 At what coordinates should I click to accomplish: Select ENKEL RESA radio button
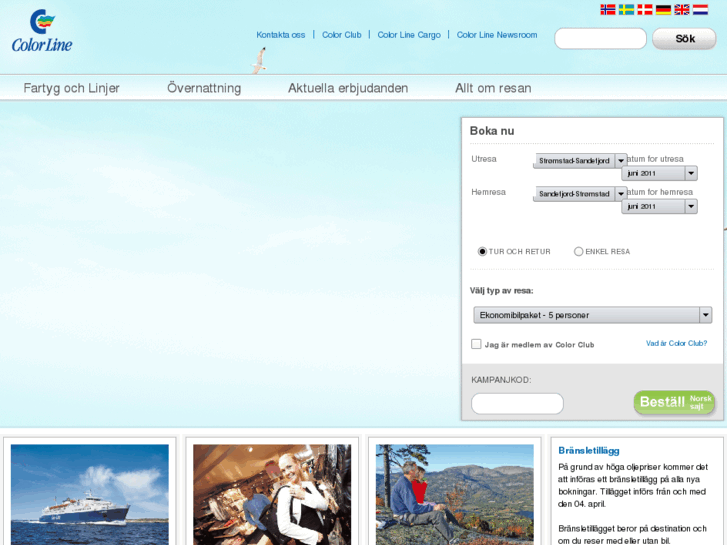[578, 251]
